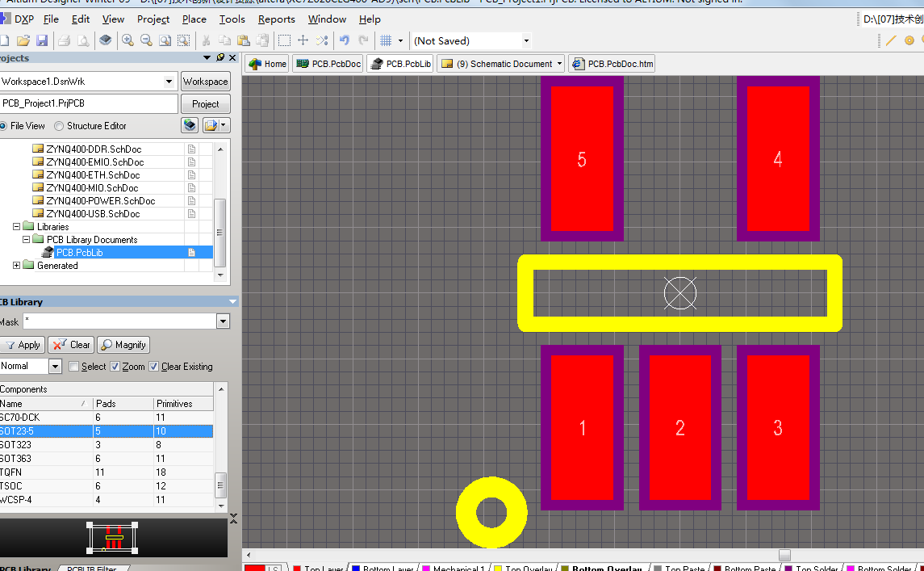The height and width of the screenshot is (571, 924).
Task: Select the File View radio button
Action: [x=3, y=126]
